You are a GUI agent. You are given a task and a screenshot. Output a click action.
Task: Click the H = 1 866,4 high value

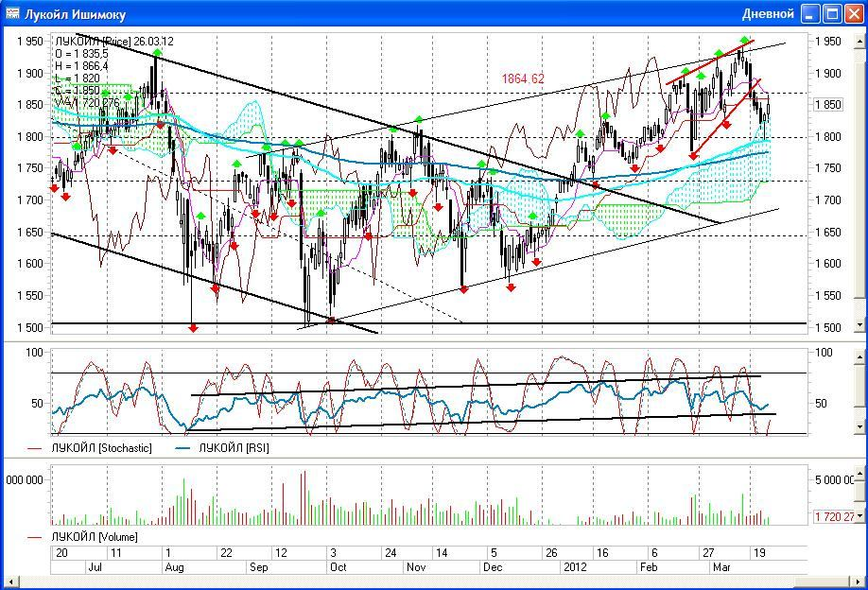pos(81,66)
